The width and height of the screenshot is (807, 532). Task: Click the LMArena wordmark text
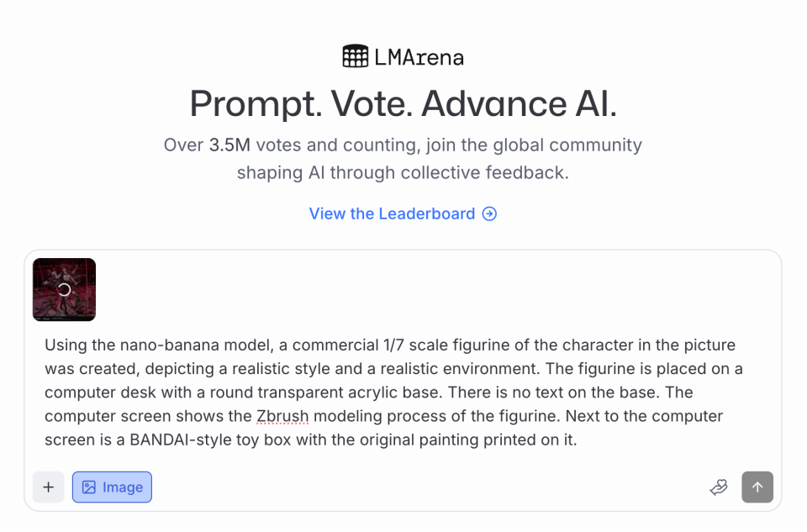pyautogui.click(x=419, y=57)
